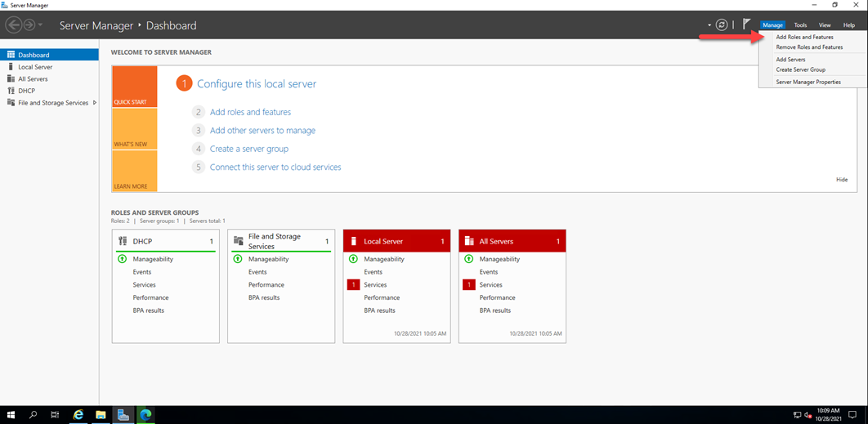Open Performance in All Servers tile
Image resolution: width=868 pixels, height=424 pixels.
tap(498, 297)
